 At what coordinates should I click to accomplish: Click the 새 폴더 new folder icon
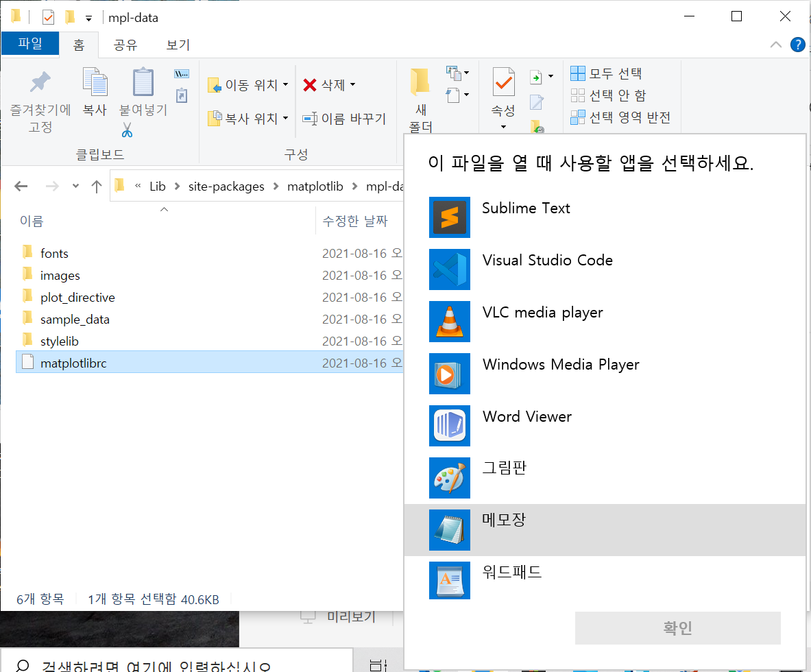click(420, 82)
